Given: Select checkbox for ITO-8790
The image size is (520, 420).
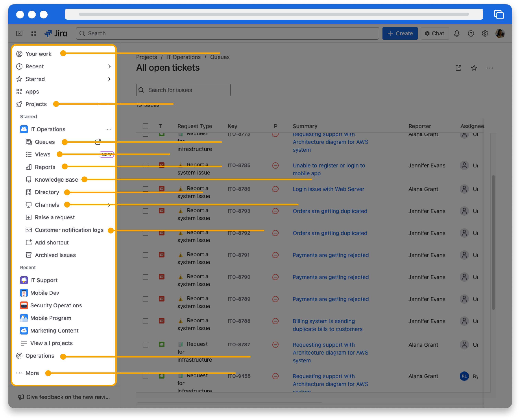Looking at the screenshot, I should tap(146, 277).
